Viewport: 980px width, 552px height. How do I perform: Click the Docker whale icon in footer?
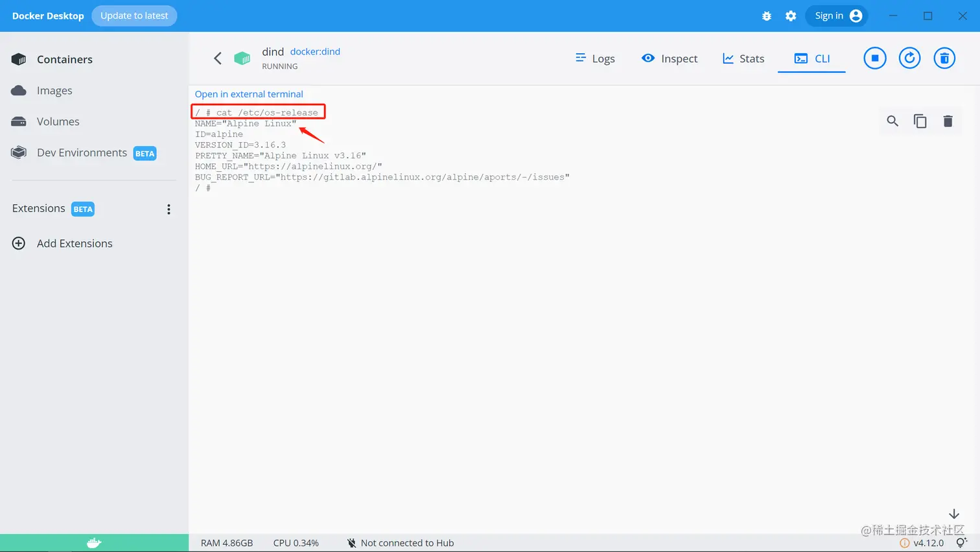point(94,543)
